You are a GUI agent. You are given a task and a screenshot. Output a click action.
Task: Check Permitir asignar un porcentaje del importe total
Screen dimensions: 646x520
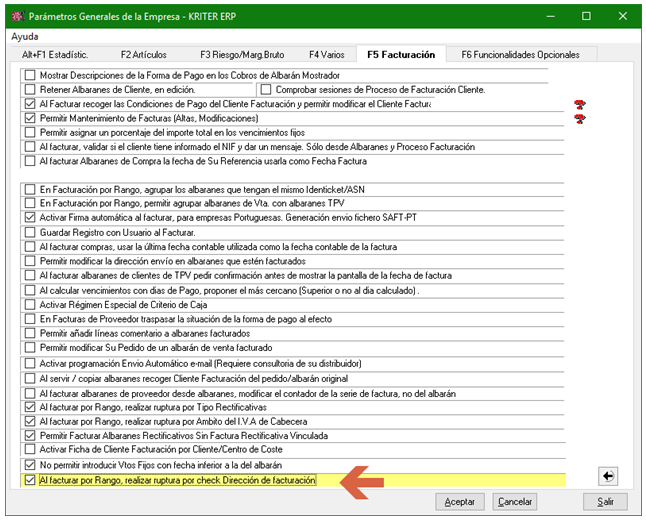[x=30, y=133]
